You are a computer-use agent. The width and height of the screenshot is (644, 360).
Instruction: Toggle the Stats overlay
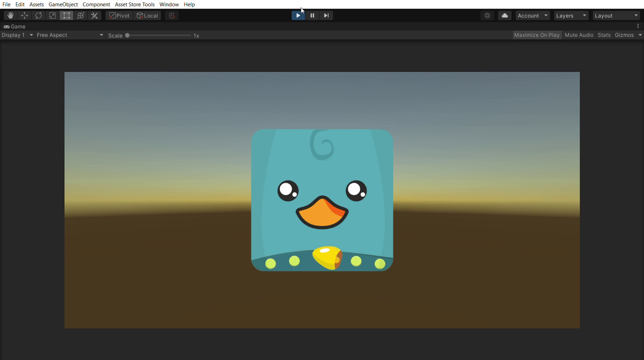tap(604, 35)
